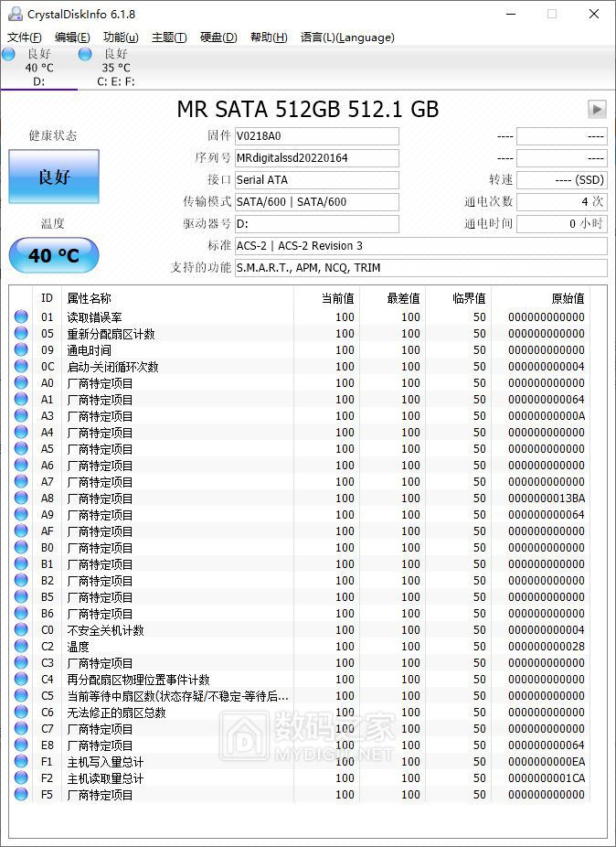Click the status orb for attribute A0
Viewport: 616px width, 847px height.
point(21,382)
